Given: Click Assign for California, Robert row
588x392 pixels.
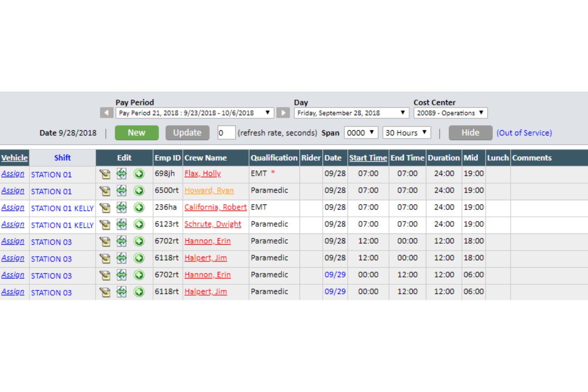Looking at the screenshot, I should click(x=13, y=207).
